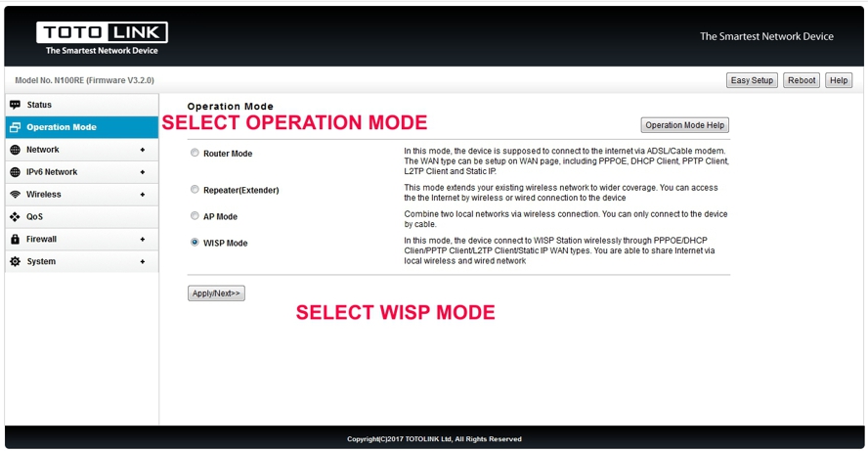This screenshot has height=451, width=868.
Task: Click the Network globe icon
Action: point(15,150)
